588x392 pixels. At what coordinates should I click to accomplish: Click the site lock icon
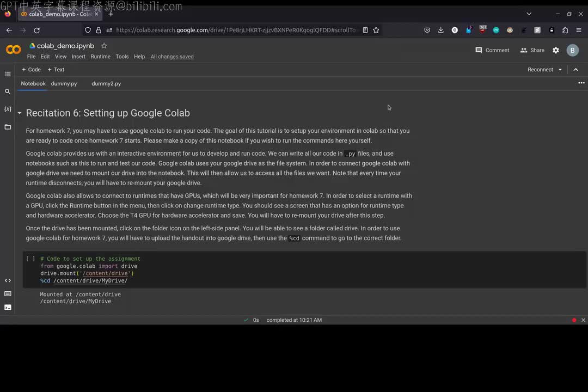point(98,30)
